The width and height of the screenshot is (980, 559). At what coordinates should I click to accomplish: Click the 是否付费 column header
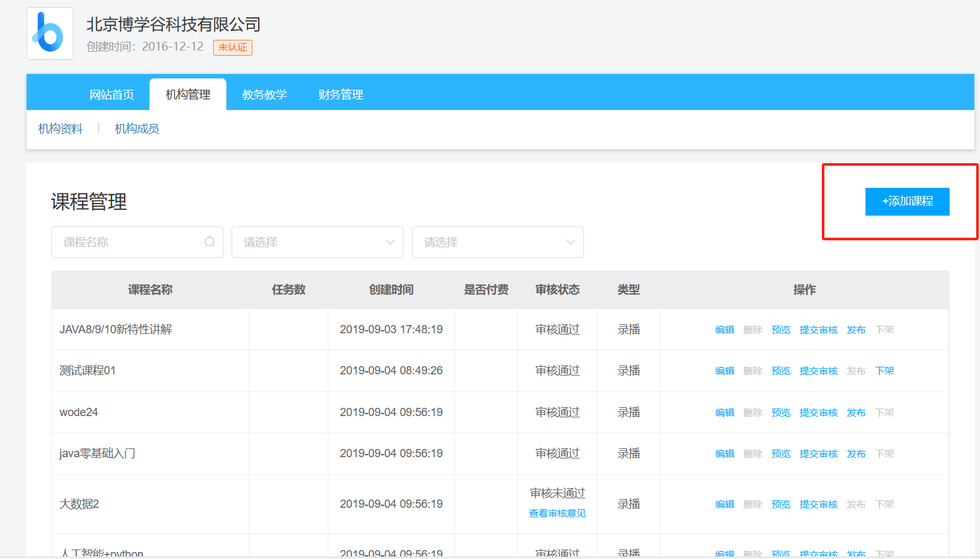(x=486, y=290)
